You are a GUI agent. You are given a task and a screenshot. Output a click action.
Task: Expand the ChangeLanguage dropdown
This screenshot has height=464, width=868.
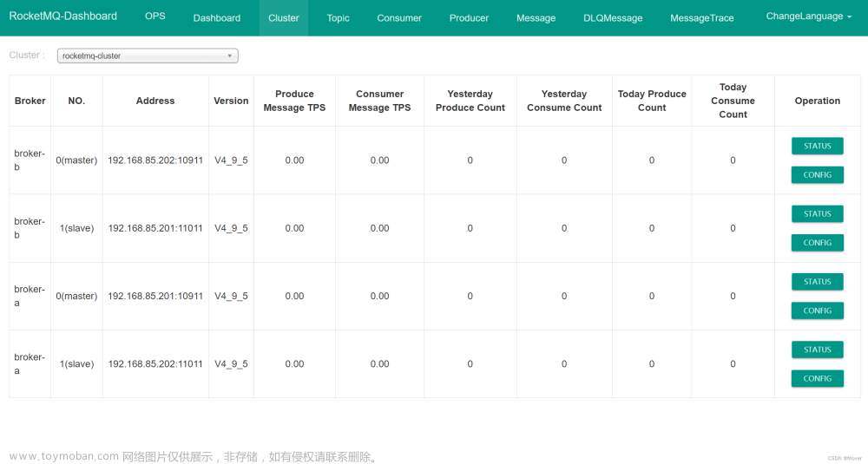point(808,16)
